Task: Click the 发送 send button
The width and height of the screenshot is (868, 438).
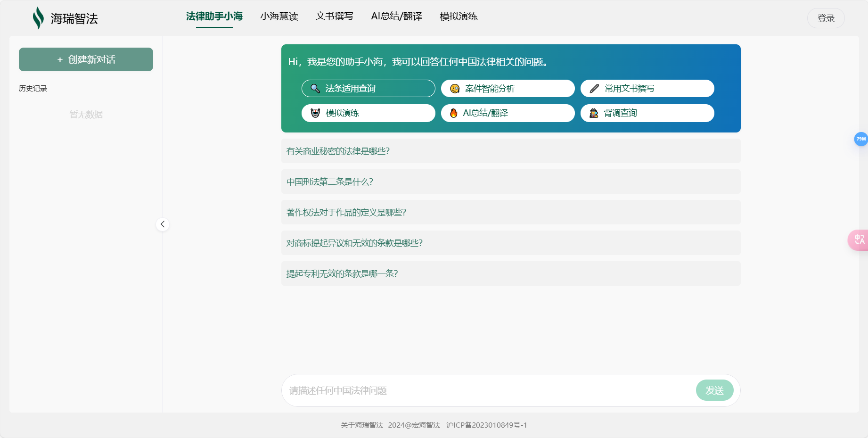Action: 714,390
